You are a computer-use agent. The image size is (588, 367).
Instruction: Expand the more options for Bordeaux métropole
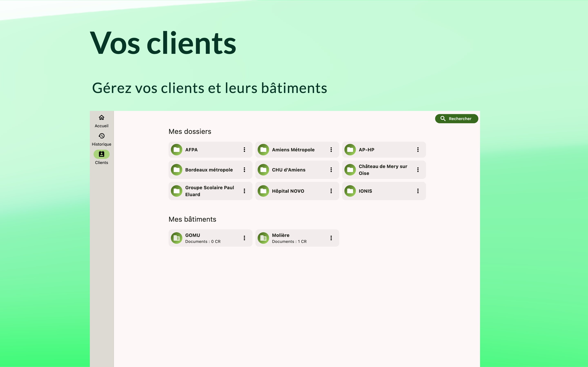coord(244,170)
